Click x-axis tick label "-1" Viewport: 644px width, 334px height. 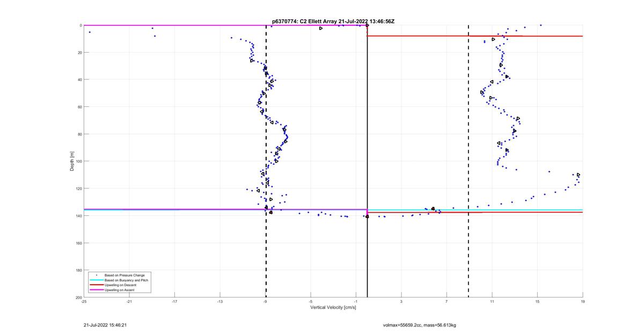(x=356, y=301)
